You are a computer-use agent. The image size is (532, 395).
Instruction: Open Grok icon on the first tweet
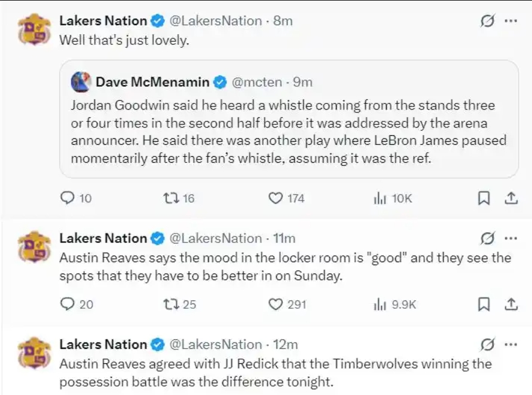488,22
